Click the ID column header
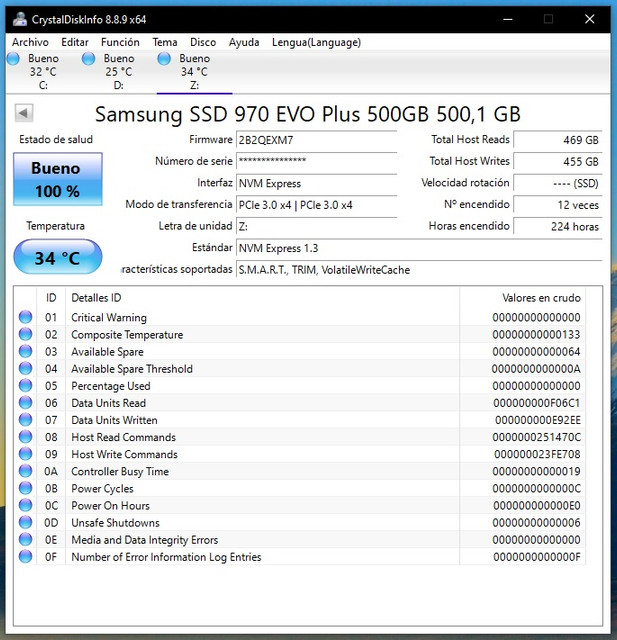 pos(51,298)
